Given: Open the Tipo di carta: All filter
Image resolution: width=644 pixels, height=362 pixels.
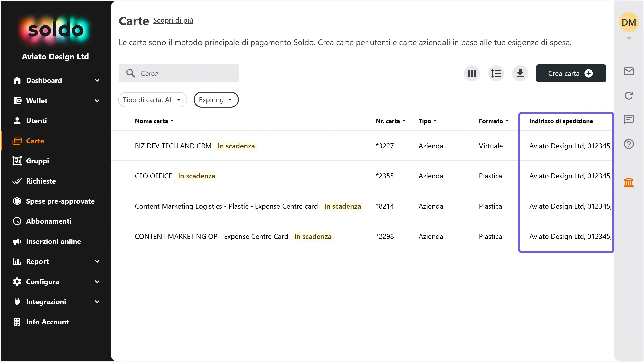Looking at the screenshot, I should [152, 100].
